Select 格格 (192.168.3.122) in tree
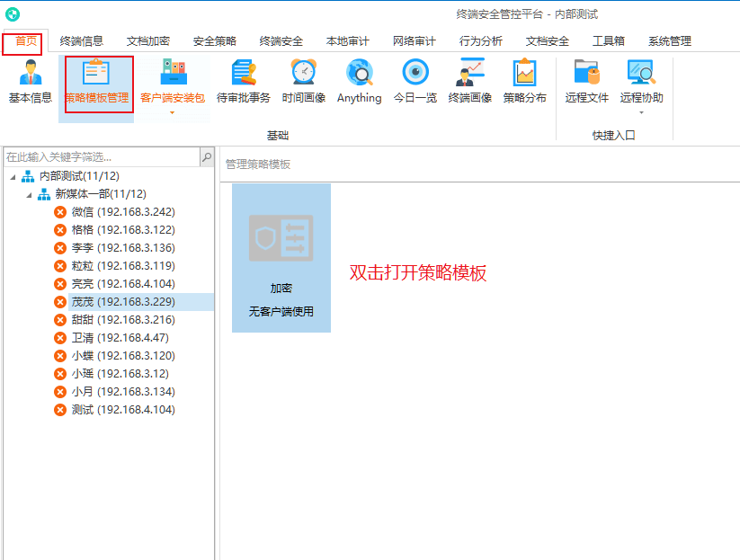This screenshot has height=560, width=740. tap(123, 230)
